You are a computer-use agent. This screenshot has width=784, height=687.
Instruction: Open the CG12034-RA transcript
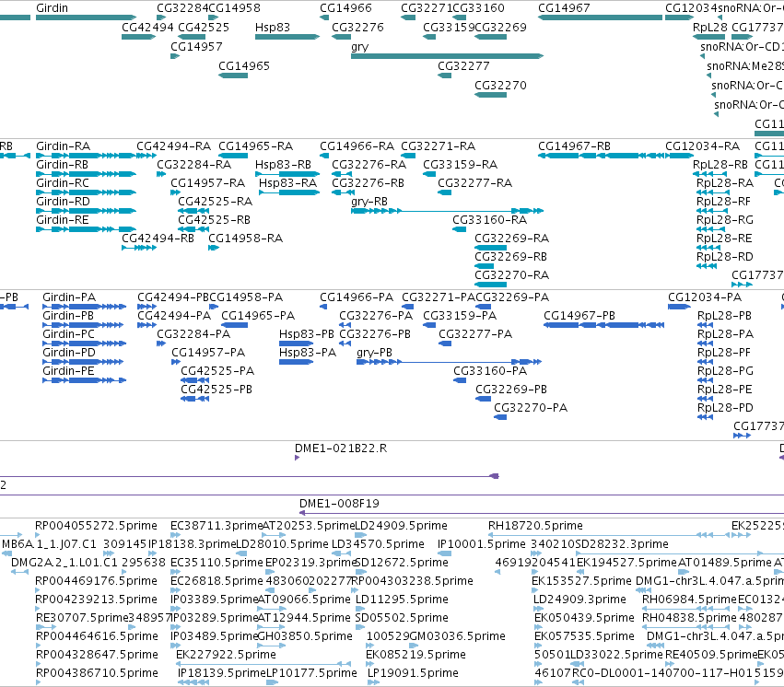pos(702,146)
